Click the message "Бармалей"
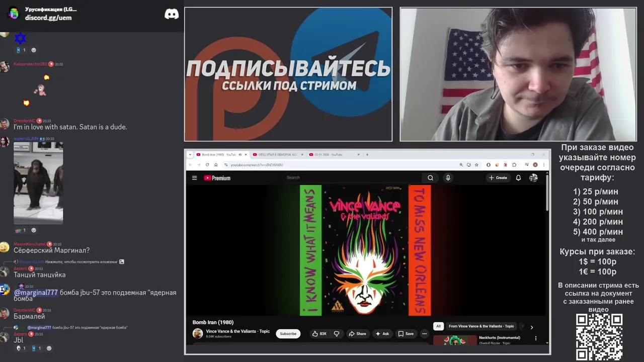644x362 pixels. click(29, 317)
